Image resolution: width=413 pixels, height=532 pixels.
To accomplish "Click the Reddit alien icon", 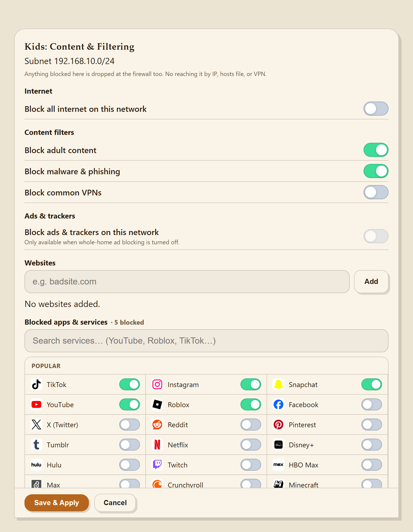I will [x=157, y=425].
